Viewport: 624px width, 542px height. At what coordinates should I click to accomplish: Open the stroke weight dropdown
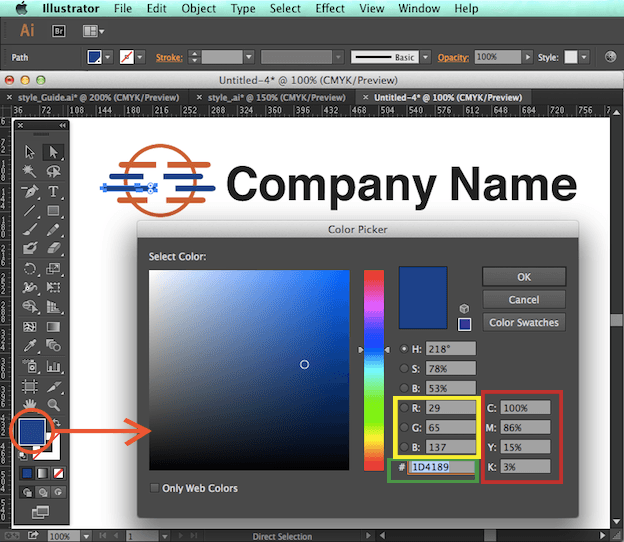(249, 57)
